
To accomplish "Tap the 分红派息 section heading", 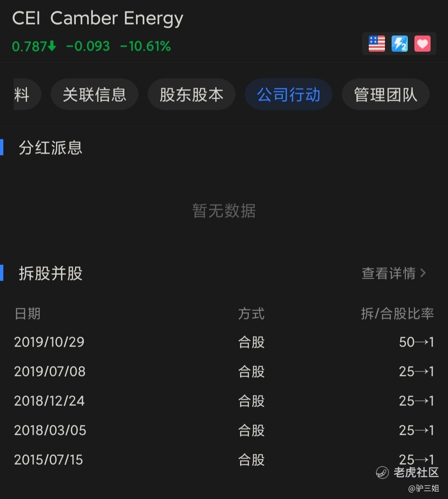I will (51, 148).
